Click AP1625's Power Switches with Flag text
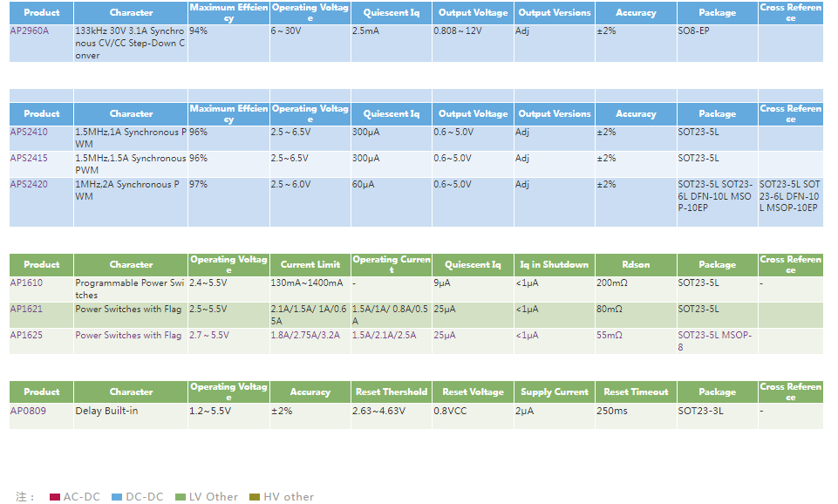The height and width of the screenshot is (504, 838). (128, 336)
